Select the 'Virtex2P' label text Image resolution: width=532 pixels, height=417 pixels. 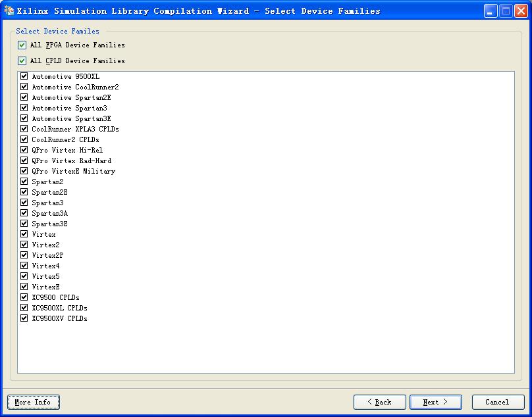click(x=47, y=255)
